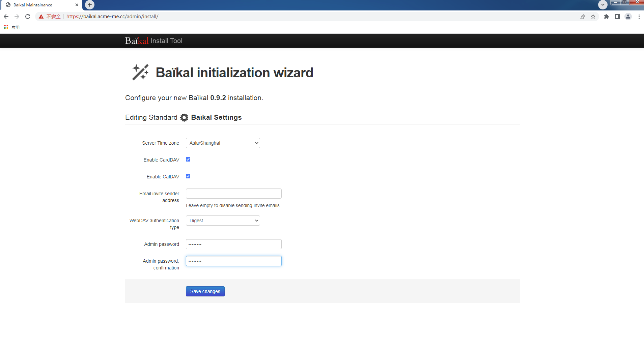Open the not-secure site warning
The height and width of the screenshot is (348, 644).
pyautogui.click(x=50, y=17)
